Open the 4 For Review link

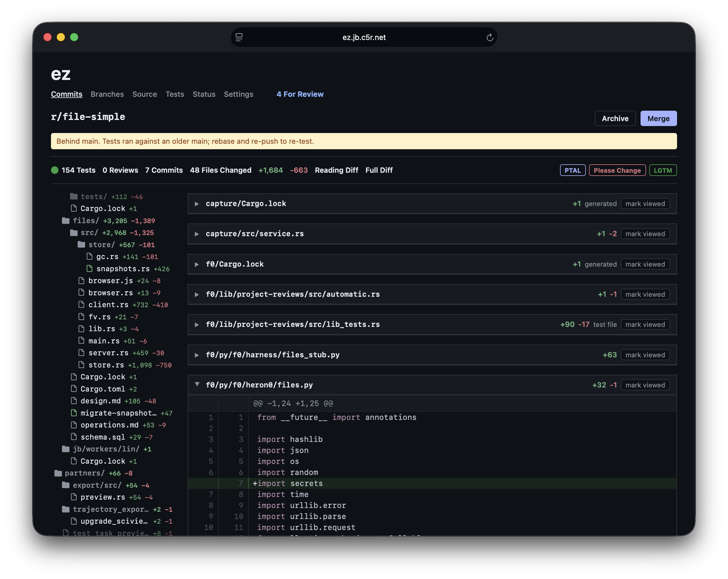pyautogui.click(x=300, y=94)
